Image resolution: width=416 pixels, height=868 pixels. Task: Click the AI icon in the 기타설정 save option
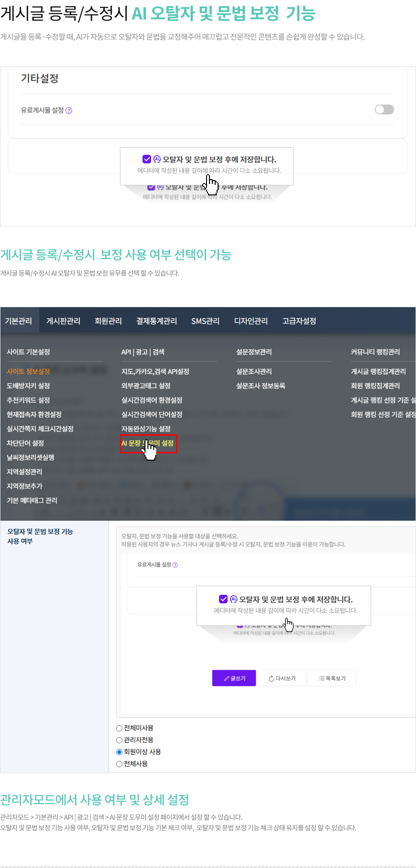click(x=157, y=159)
